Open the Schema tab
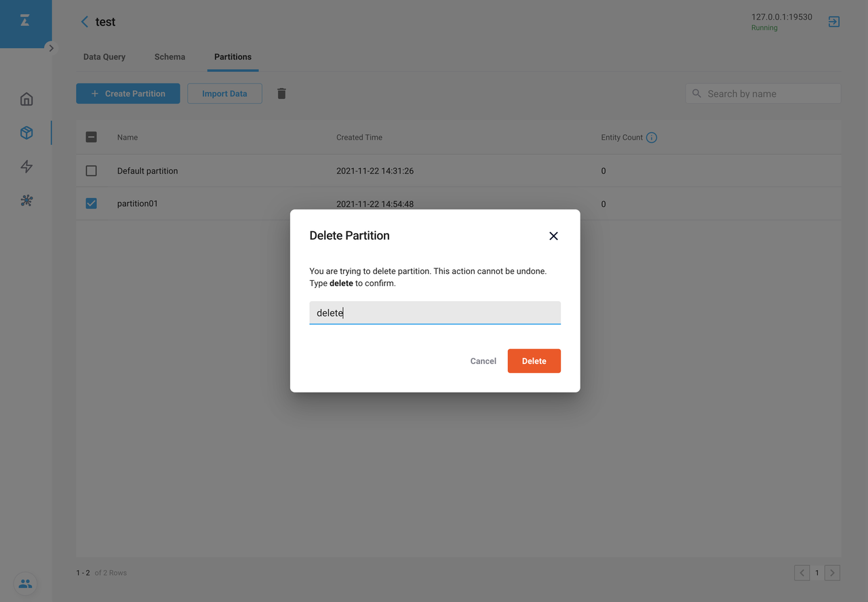Screen dimensions: 868x602 click(170, 57)
